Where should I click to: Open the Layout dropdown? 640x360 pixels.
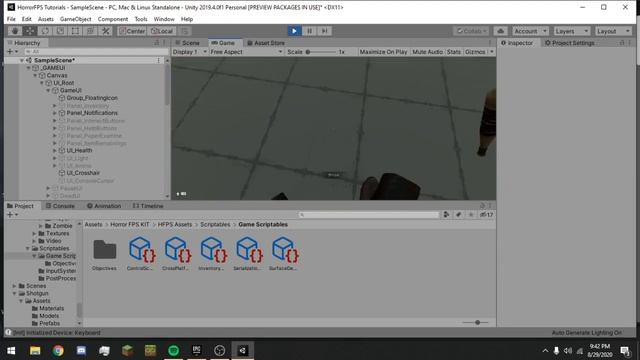pos(613,31)
